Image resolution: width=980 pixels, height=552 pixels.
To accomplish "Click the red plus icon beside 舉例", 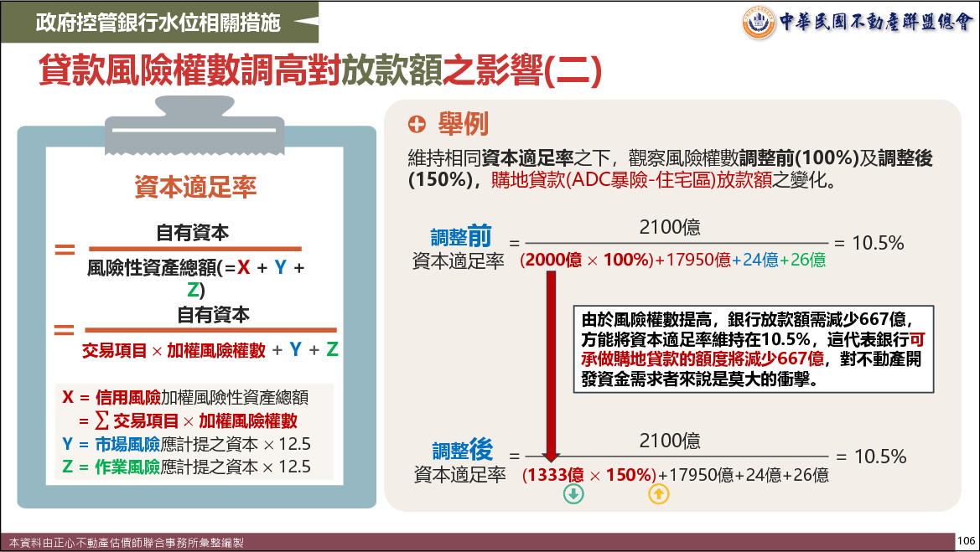I will tap(417, 125).
